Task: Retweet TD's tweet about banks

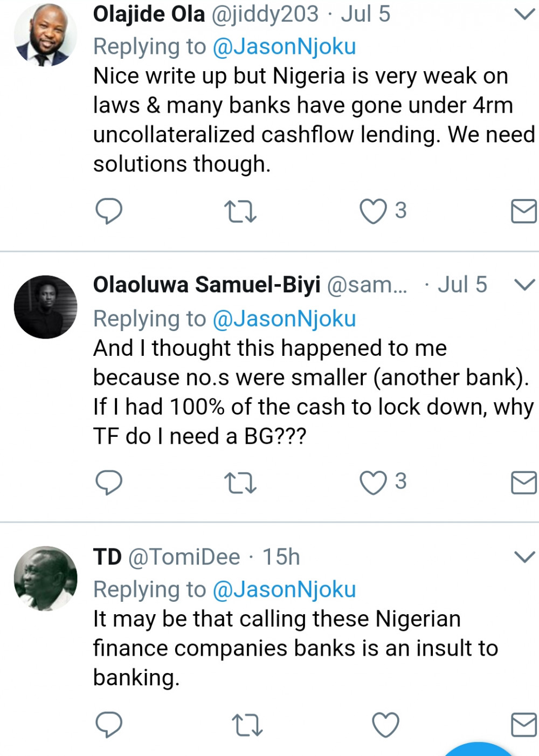Action: tap(247, 725)
